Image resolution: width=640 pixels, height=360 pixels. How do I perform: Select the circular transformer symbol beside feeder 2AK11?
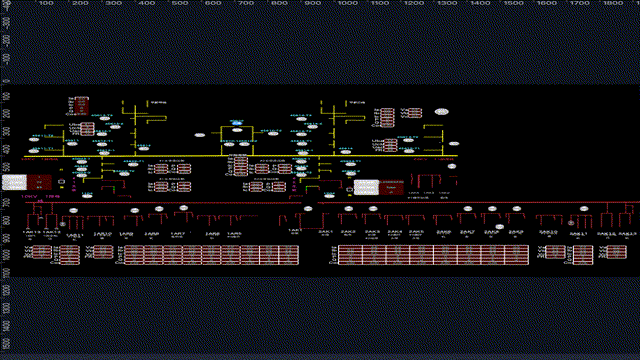pos(571,223)
